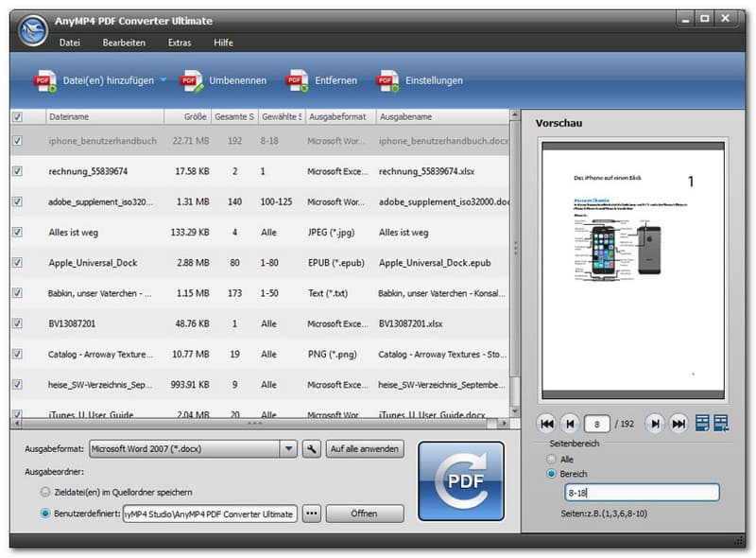Sort by the Ausgabename column header
Viewport: 756px width, 558px height.
442,117
